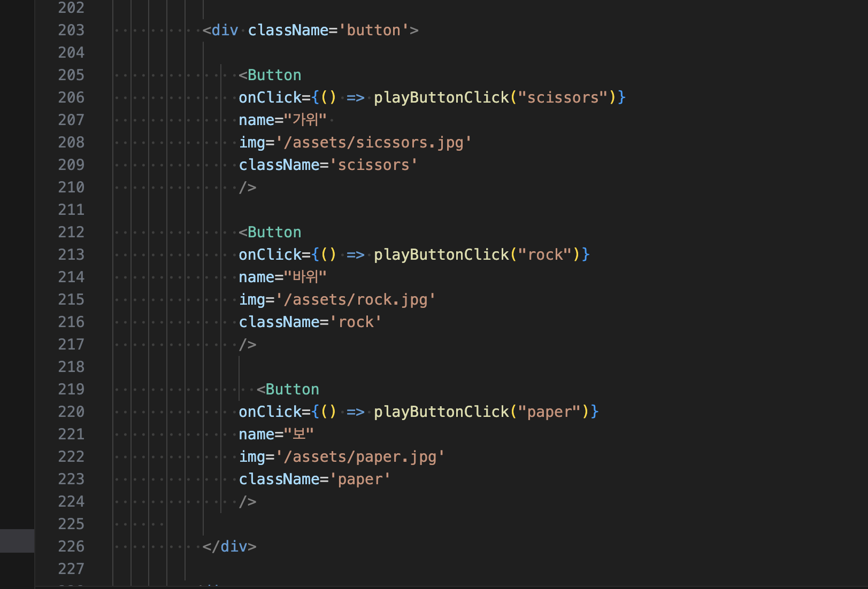Click line number 206 in the gutter

(71, 97)
